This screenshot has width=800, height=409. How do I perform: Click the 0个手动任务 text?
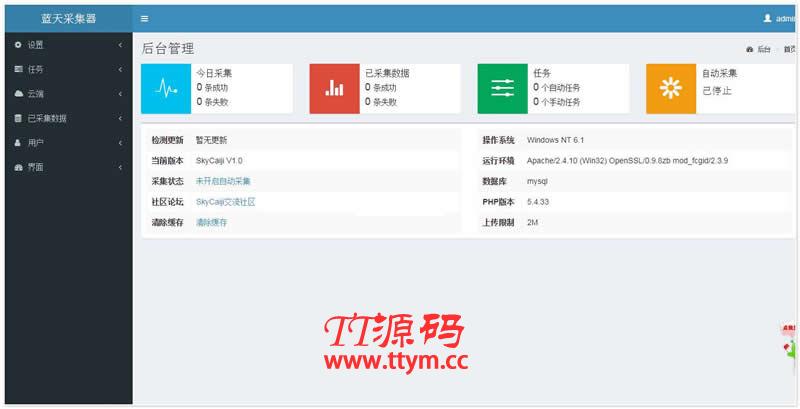pyautogui.click(x=557, y=102)
